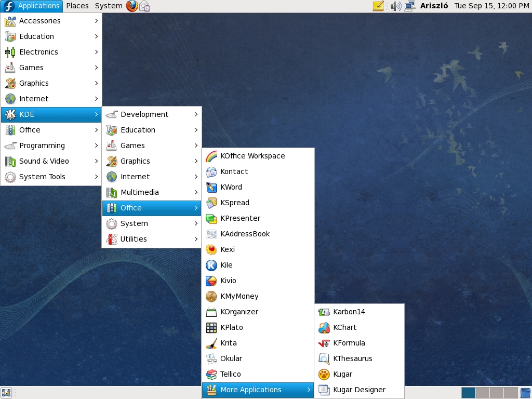Expand the Accessories submenu arrow
532x399 pixels.
click(96, 21)
